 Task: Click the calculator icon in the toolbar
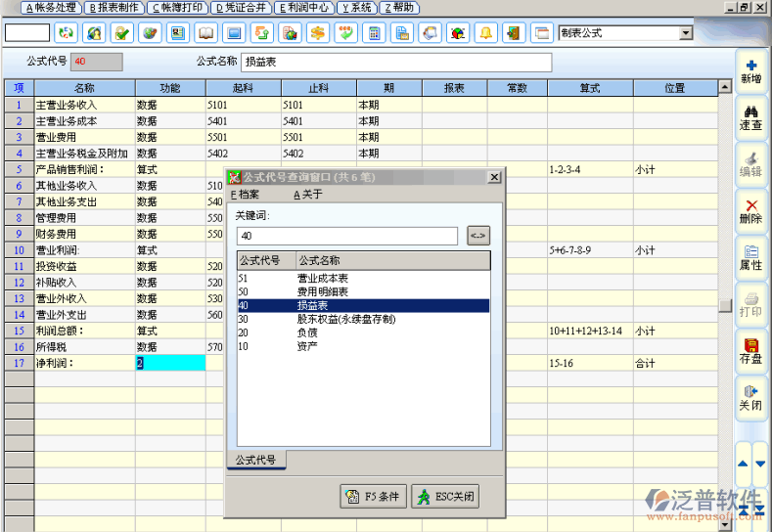pyautogui.click(x=373, y=33)
